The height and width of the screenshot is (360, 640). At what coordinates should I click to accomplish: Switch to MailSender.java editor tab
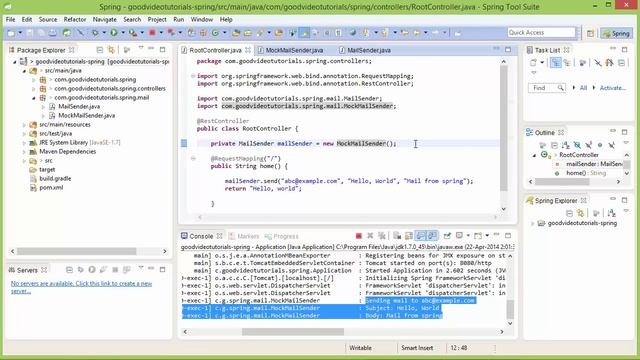[x=369, y=50]
